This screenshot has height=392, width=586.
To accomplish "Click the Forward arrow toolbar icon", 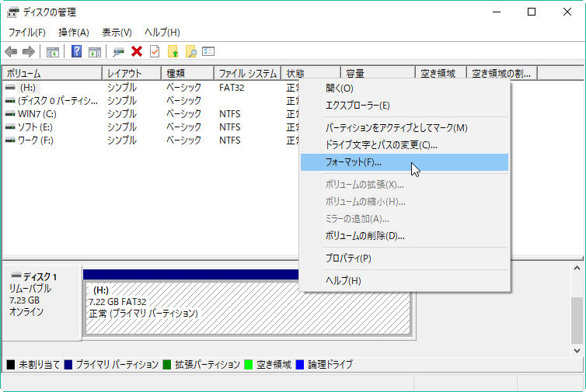I will point(29,51).
